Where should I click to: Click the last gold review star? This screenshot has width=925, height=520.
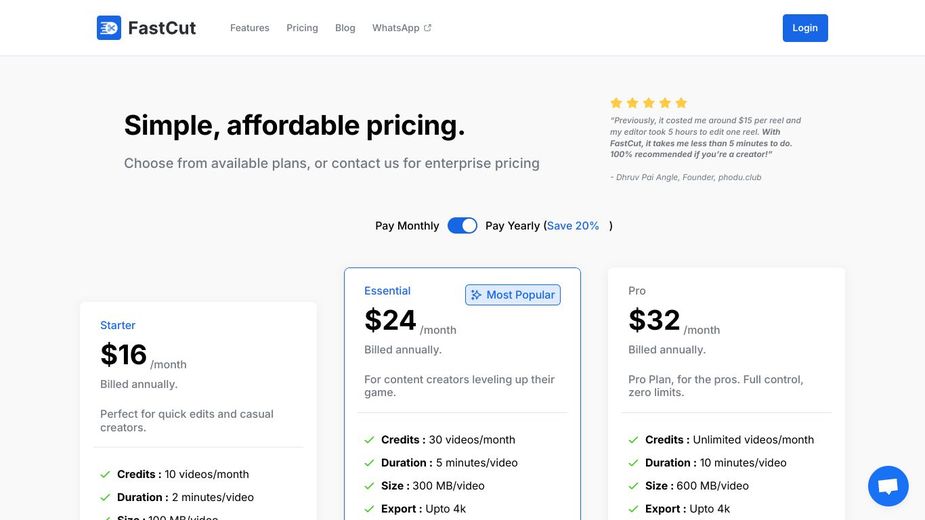tap(681, 103)
